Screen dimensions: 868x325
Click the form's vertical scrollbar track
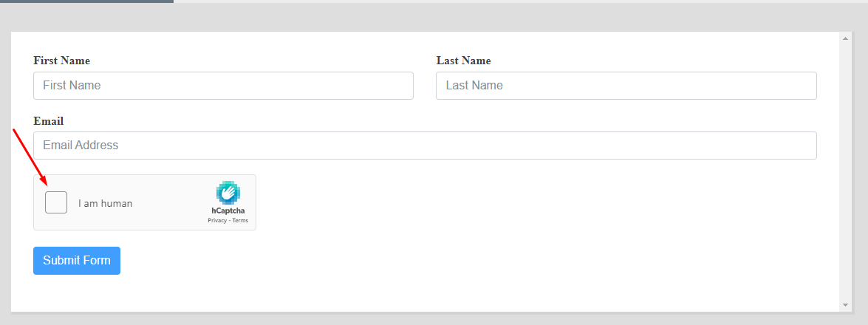845,170
